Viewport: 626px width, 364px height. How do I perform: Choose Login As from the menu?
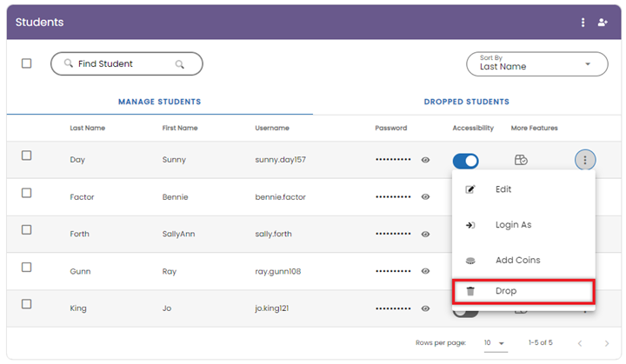click(523, 225)
